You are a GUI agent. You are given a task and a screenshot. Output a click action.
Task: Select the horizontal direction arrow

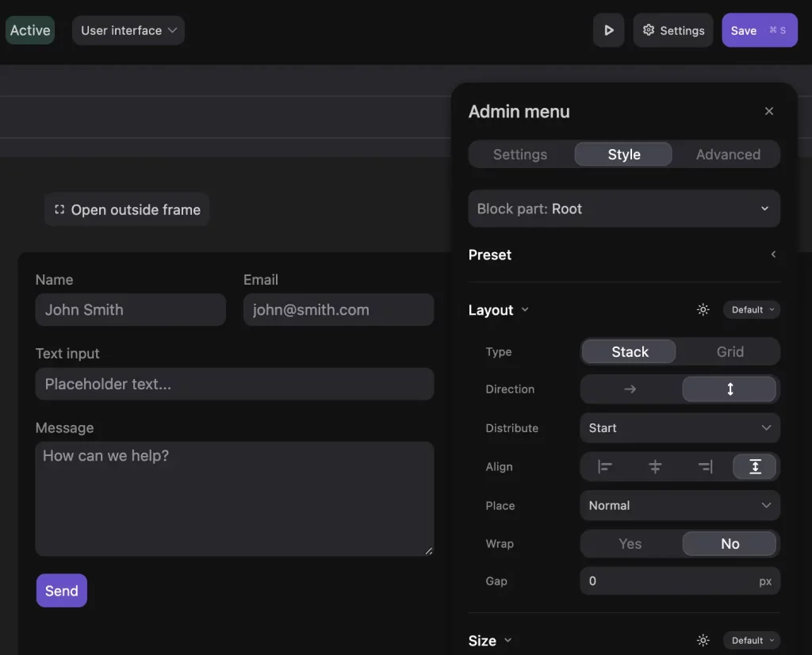(x=629, y=389)
